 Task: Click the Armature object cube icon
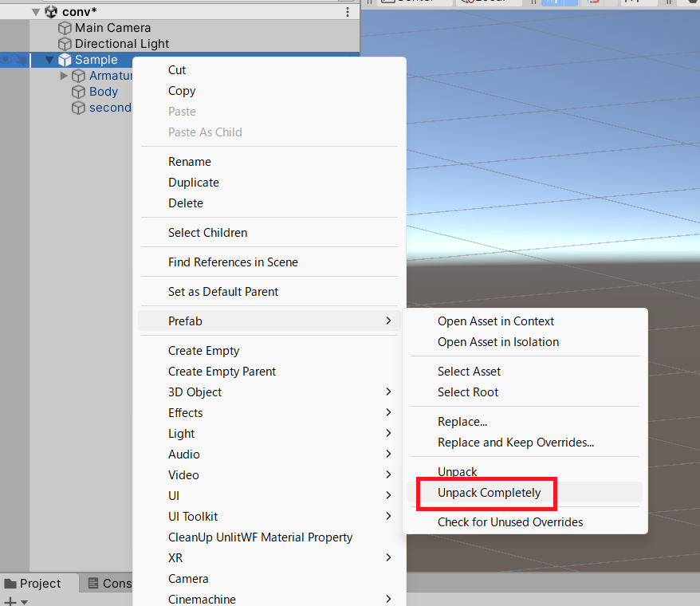point(78,76)
